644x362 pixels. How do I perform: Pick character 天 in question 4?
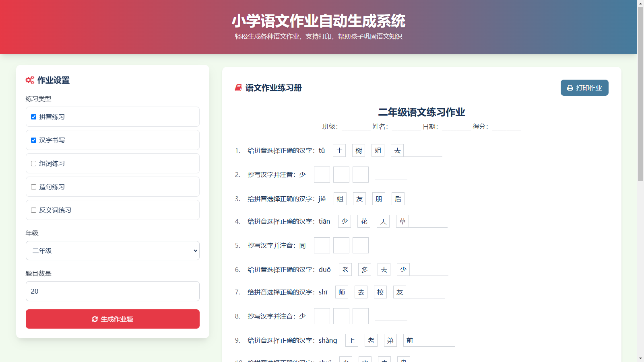[x=383, y=221]
